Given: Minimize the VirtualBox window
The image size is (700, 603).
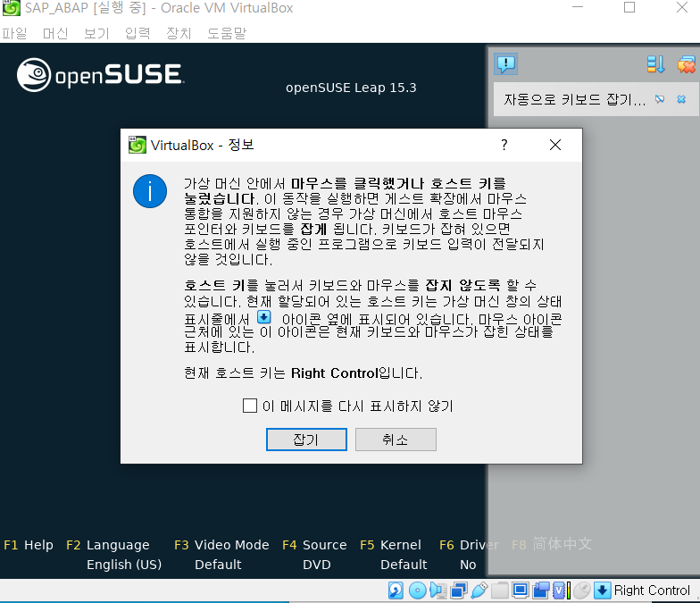Looking at the screenshot, I should coord(578,7).
